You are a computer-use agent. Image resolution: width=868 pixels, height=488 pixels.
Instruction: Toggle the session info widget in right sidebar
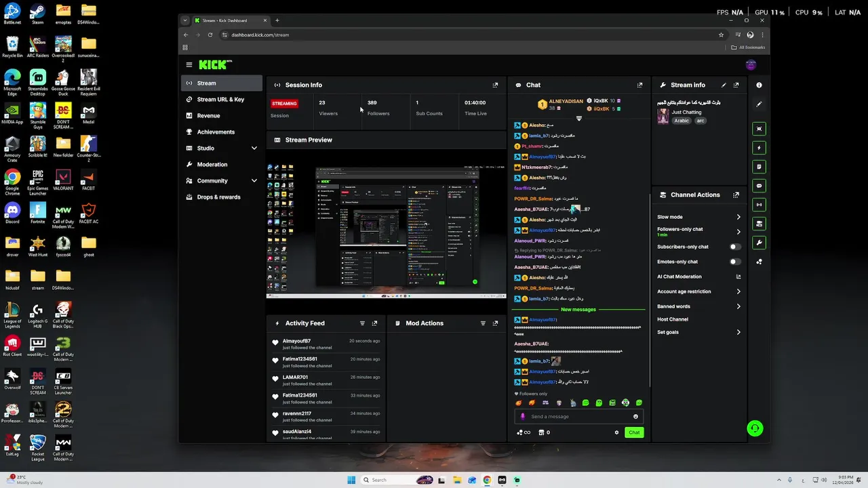tap(759, 205)
